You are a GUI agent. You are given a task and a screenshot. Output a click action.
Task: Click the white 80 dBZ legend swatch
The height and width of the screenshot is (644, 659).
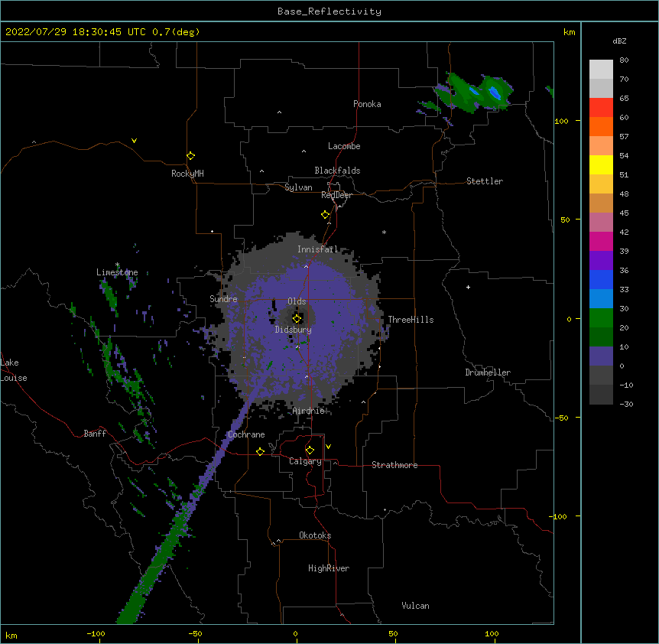pos(601,70)
